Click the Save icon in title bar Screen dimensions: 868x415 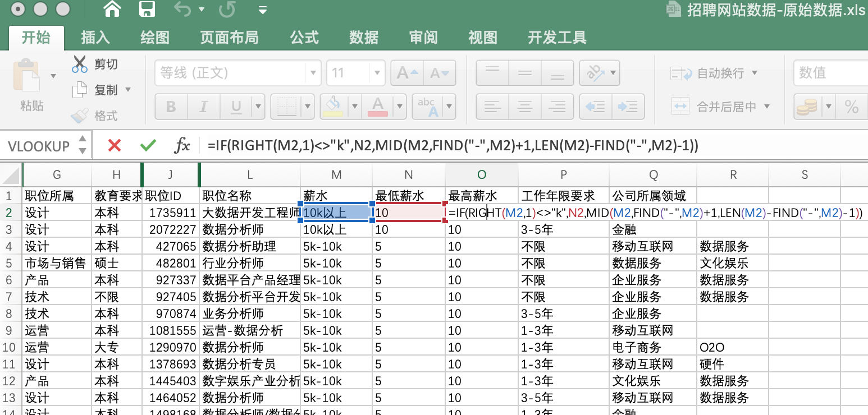point(147,9)
